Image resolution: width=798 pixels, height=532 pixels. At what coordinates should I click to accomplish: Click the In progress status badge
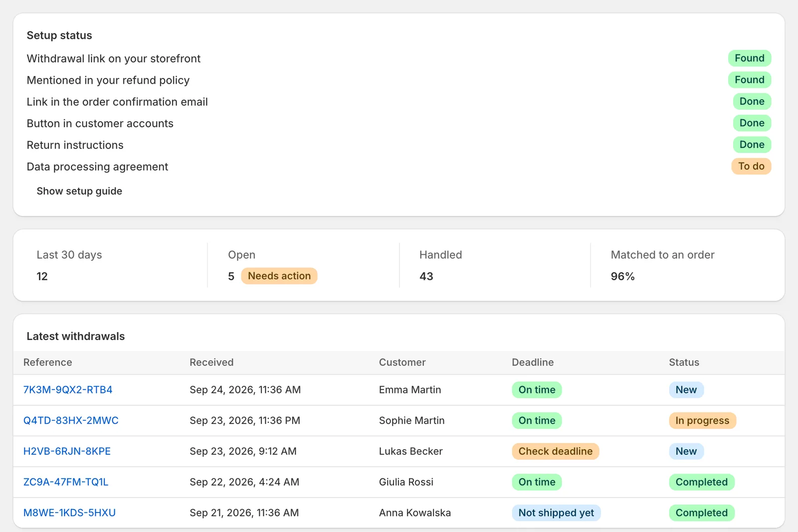(x=702, y=420)
